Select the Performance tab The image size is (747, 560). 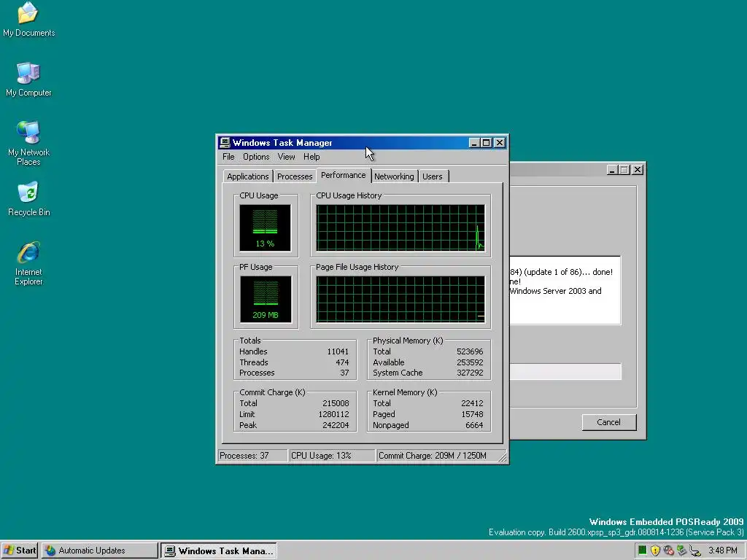[x=344, y=175]
